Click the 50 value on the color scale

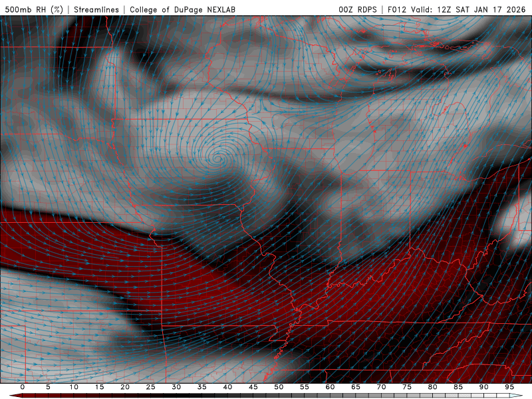pos(279,387)
